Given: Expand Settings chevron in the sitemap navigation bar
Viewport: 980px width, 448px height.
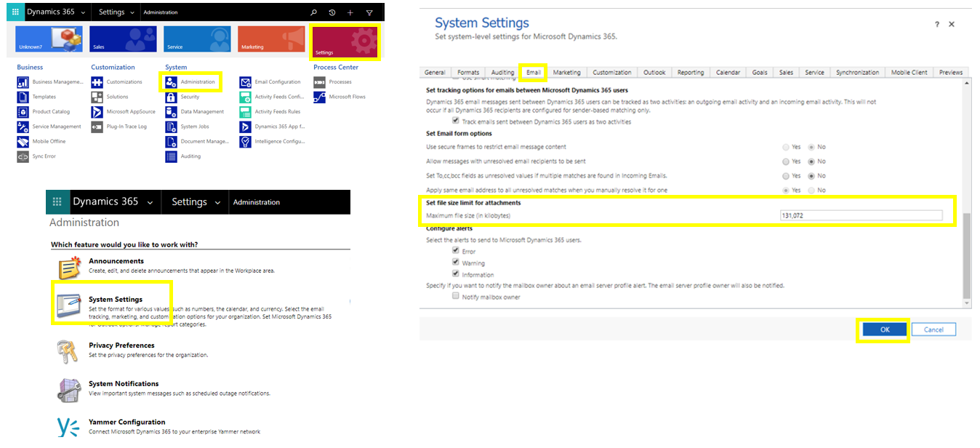Looking at the screenshot, I should [x=134, y=13].
